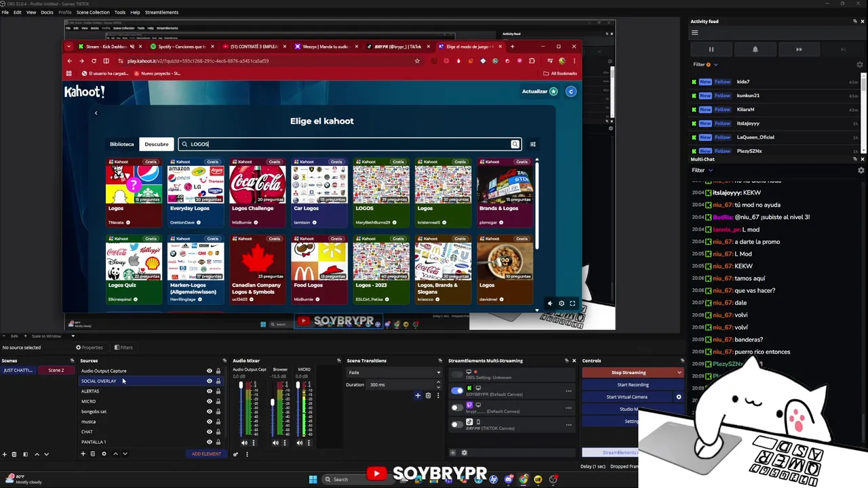Open the Tools menu
Image resolution: width=868 pixels, height=488 pixels.
pos(120,12)
